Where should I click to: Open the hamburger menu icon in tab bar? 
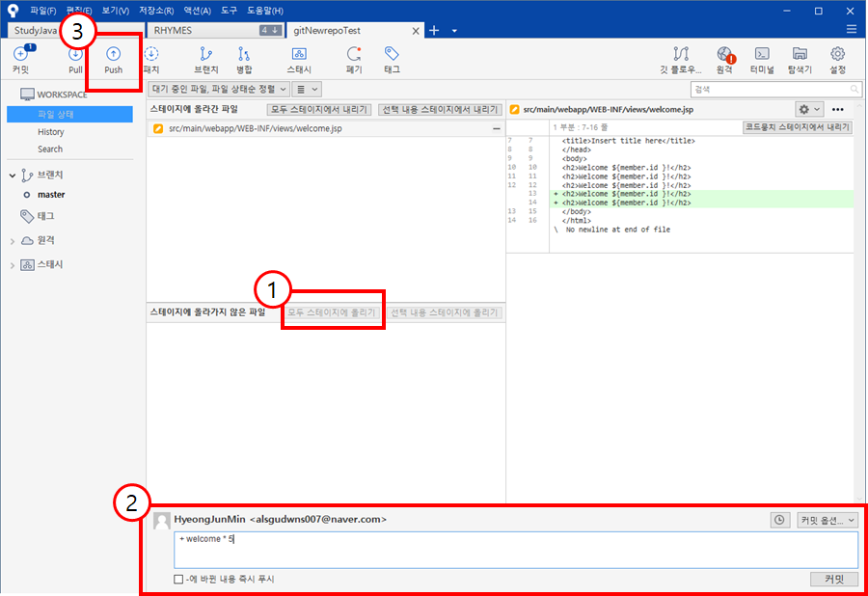click(x=852, y=29)
